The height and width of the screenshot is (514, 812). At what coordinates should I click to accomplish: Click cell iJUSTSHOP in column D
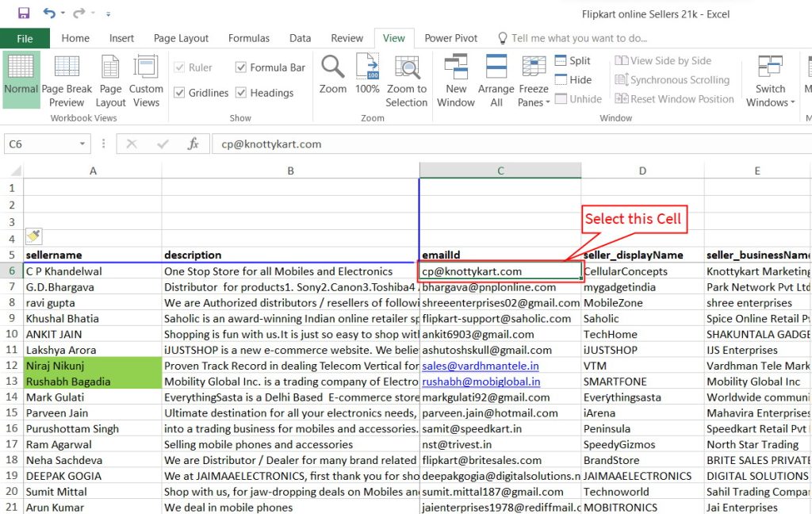click(642, 350)
